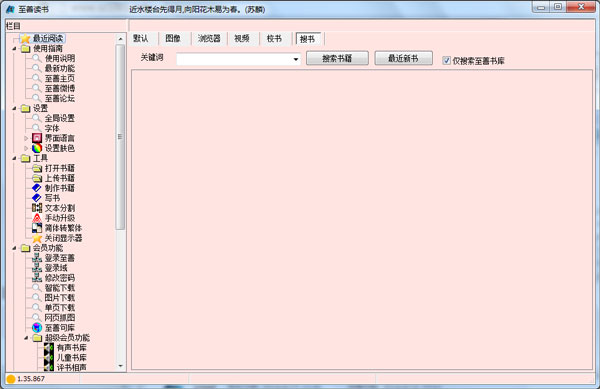
Task: Select 智能下载 in the tree
Action: pyautogui.click(x=60, y=288)
